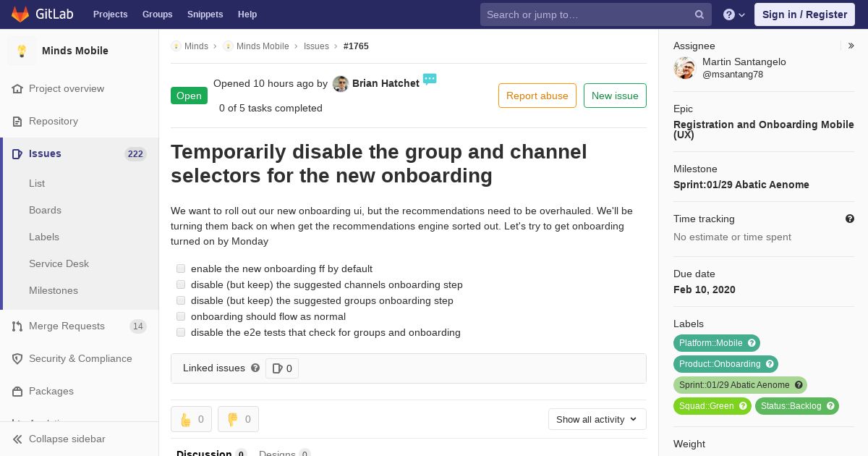
Task: Open Milestones in the sidebar
Action: pos(54,290)
